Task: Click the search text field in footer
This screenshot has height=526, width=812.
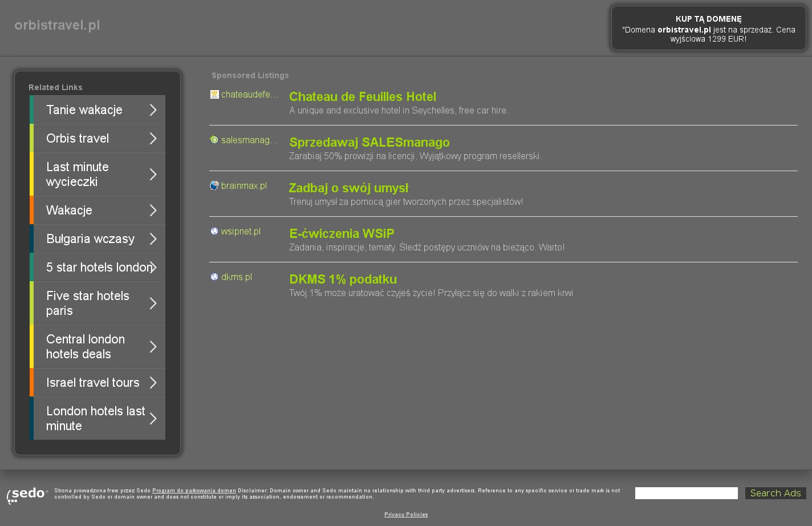Action: [686, 493]
